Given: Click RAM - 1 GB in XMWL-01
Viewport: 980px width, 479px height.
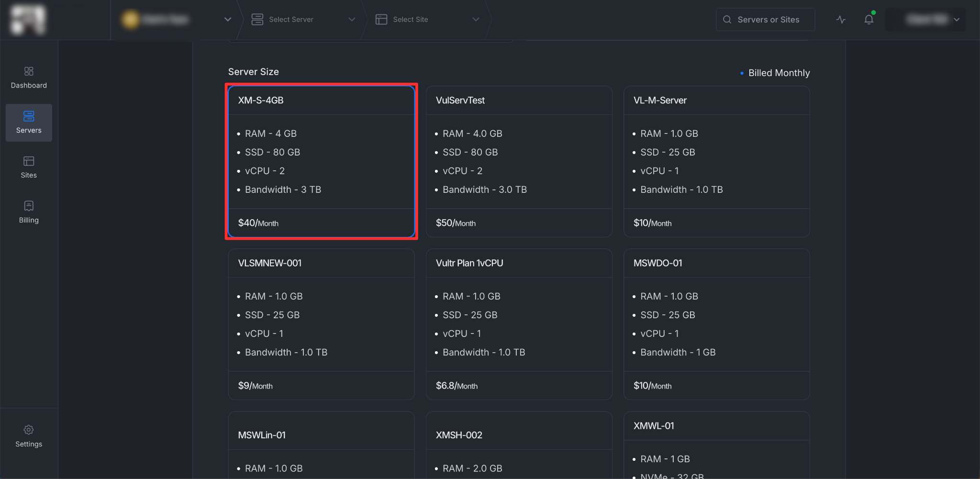Looking at the screenshot, I should (665, 459).
